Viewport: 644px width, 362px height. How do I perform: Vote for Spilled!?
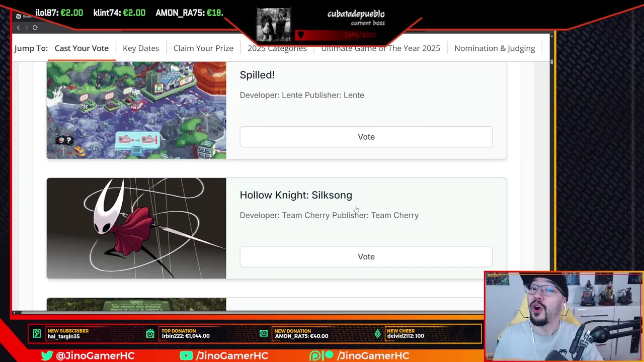[x=366, y=137]
